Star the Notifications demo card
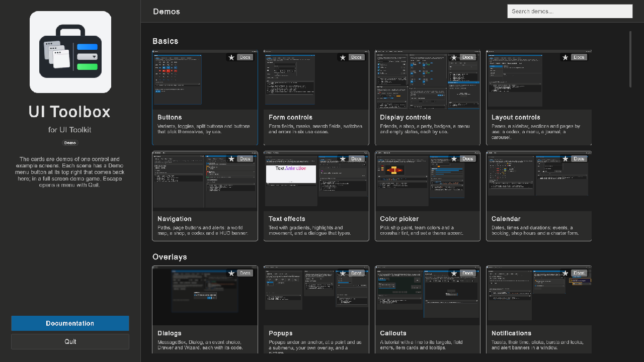This screenshot has width=644, height=362. (566, 274)
